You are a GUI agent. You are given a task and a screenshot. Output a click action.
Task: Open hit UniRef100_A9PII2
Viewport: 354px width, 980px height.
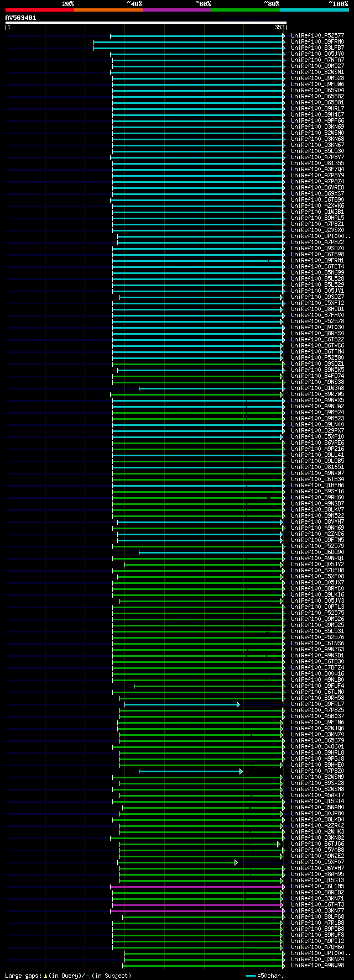tap(317, 941)
